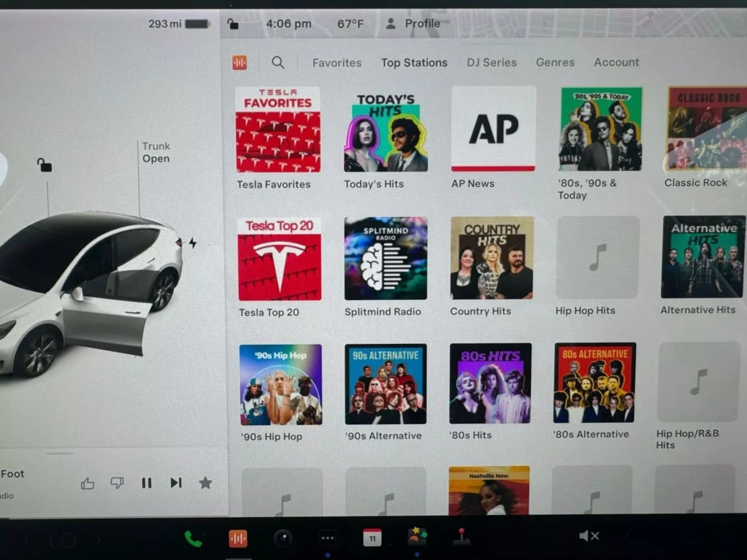Expand the media player drag handle
Viewport: 747px width, 560px height.
pos(60,454)
